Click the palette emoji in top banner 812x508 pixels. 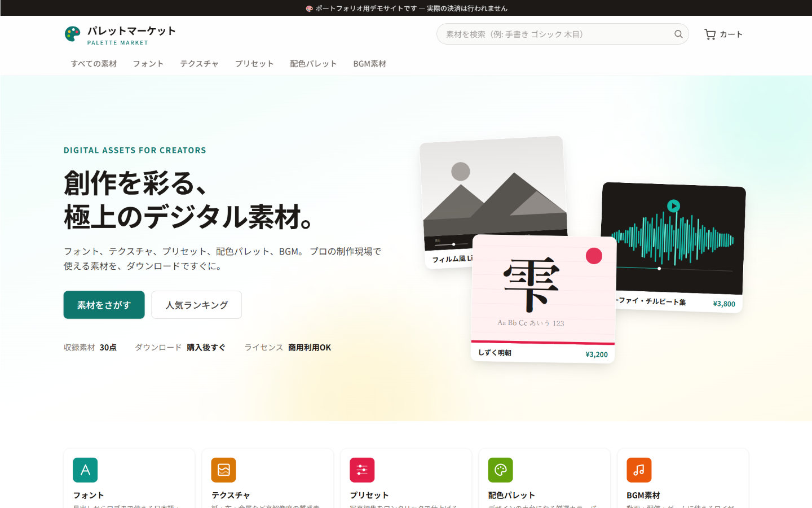309,8
